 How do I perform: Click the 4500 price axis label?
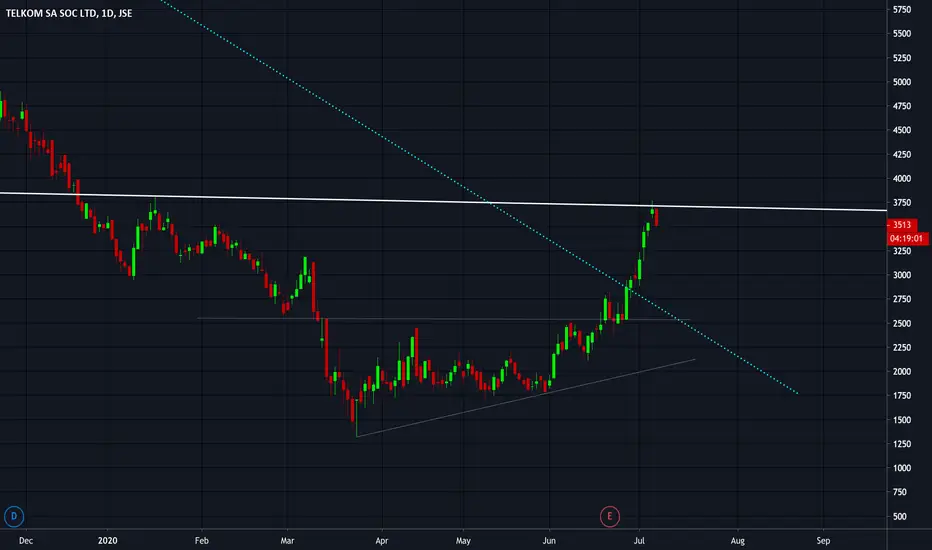pyautogui.click(x=902, y=130)
